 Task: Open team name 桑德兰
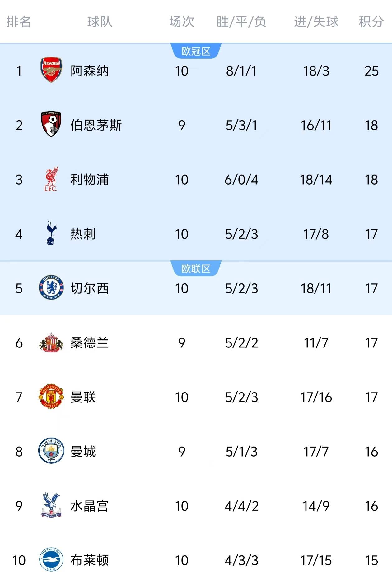(x=89, y=343)
